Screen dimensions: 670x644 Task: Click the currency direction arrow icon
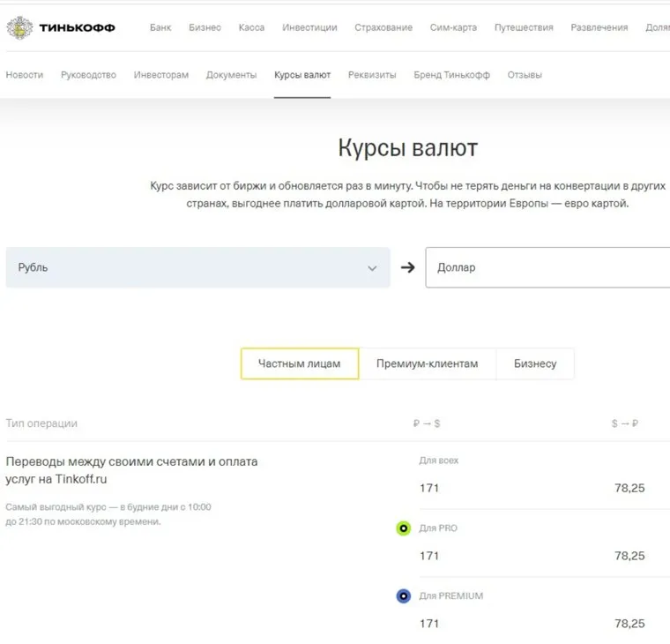click(407, 267)
